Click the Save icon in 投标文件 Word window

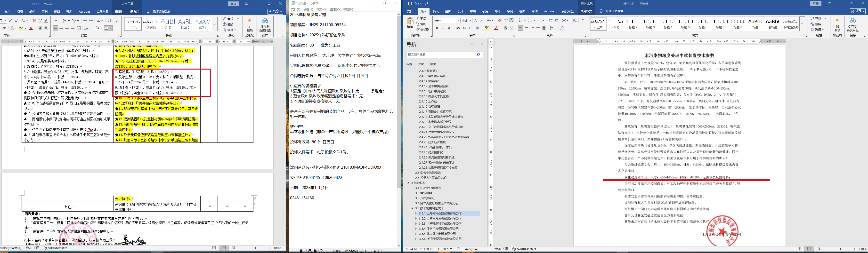point(410,3)
